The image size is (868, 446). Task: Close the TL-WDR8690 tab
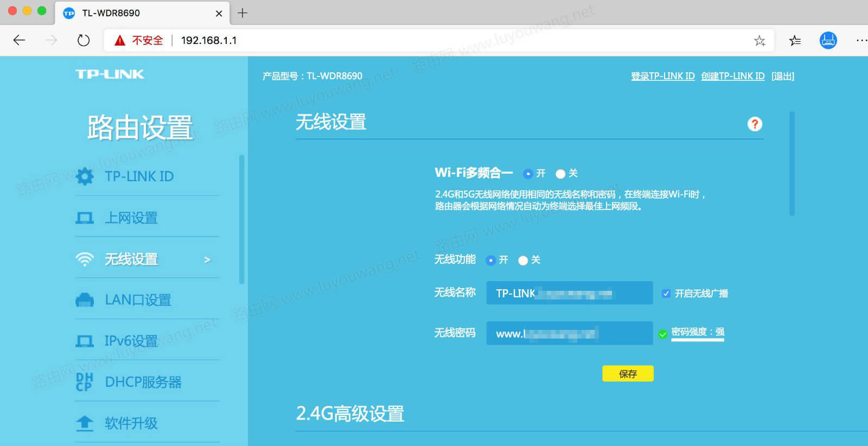point(219,14)
